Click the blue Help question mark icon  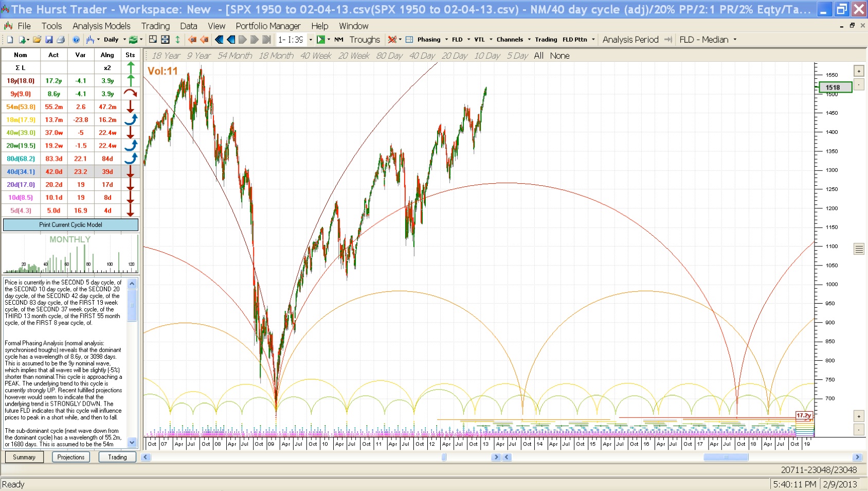[x=76, y=40]
